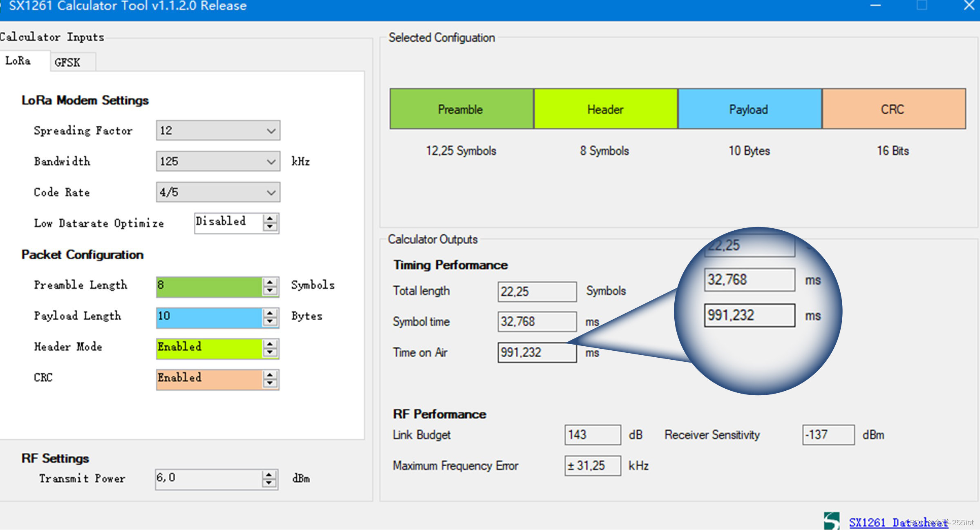Select the LoRa tab
This screenshot has width=980, height=530.
click(18, 61)
